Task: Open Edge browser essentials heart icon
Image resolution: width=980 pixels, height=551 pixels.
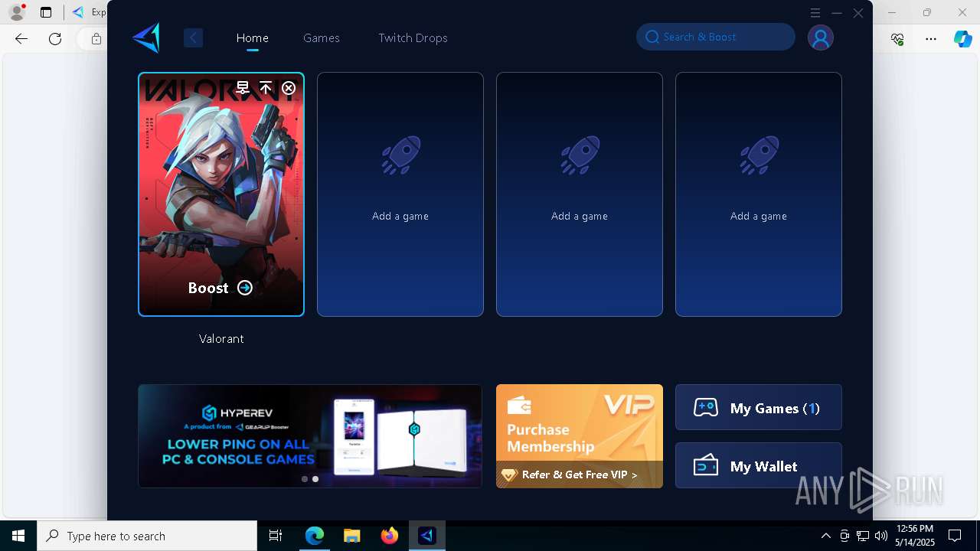Action: point(897,39)
